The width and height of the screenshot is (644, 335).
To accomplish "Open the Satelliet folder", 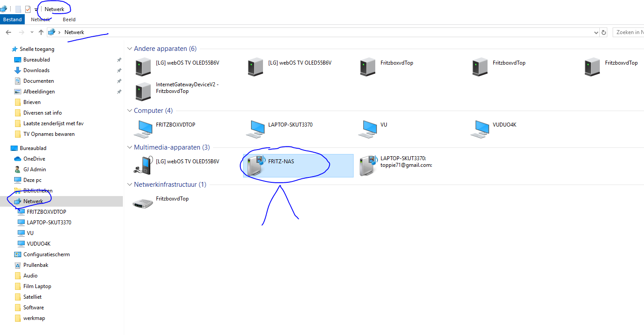I will click(32, 297).
